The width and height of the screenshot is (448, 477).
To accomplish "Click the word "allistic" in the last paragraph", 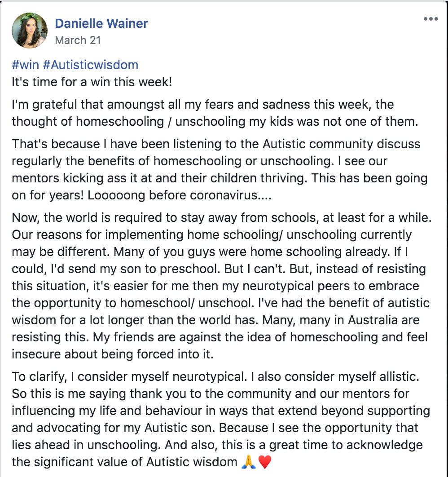I will tap(398, 376).
